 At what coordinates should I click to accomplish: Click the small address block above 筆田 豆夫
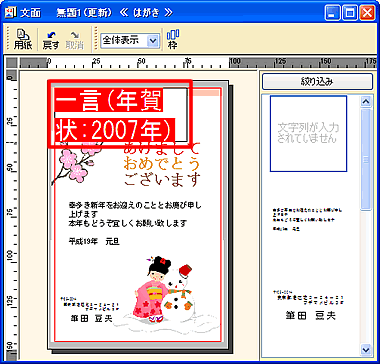(89, 303)
